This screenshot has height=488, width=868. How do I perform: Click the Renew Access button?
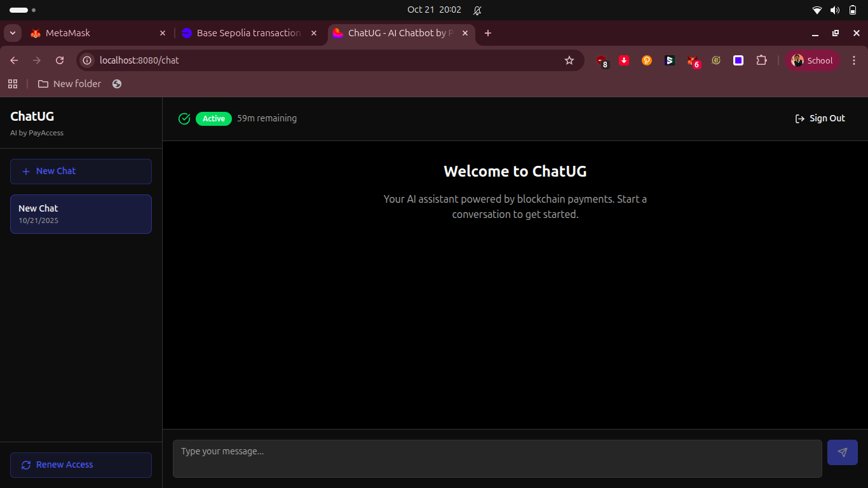click(x=81, y=465)
